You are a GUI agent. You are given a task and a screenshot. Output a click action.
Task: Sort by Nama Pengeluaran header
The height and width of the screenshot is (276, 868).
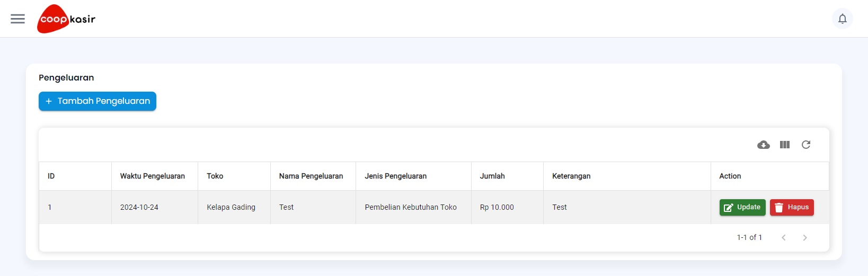tap(311, 176)
